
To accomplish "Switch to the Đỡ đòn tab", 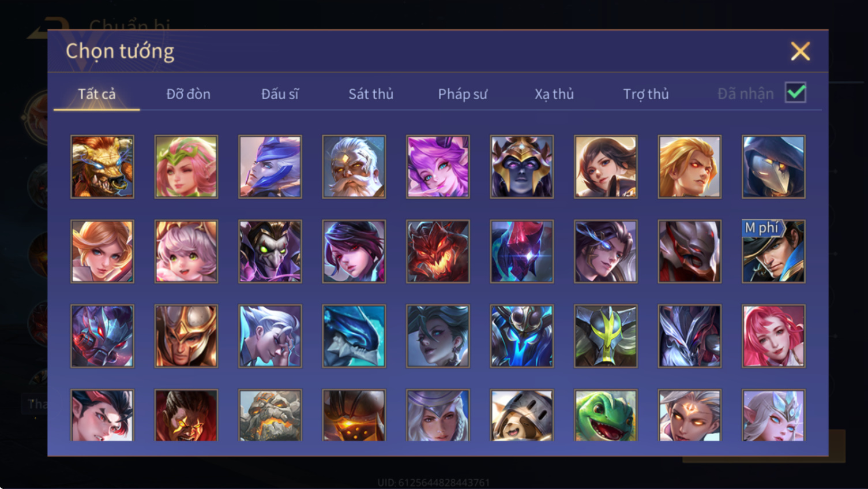I will (x=189, y=94).
